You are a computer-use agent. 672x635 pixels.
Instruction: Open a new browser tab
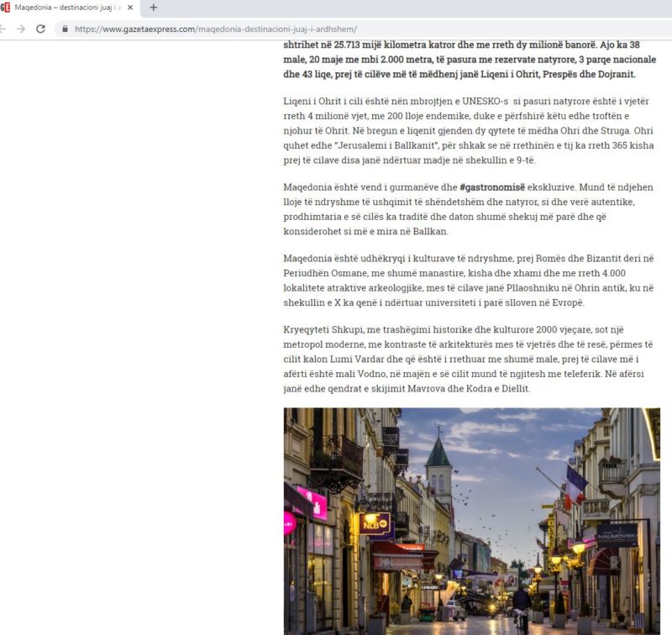(x=154, y=8)
